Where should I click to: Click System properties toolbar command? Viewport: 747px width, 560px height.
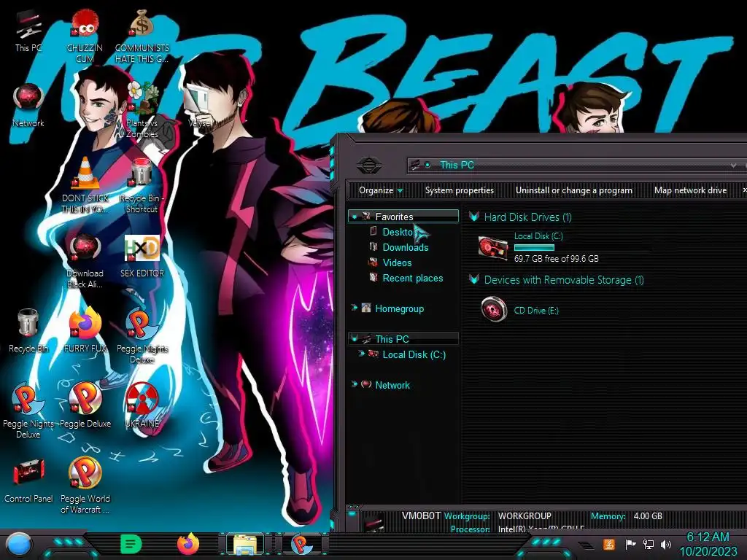tap(460, 190)
